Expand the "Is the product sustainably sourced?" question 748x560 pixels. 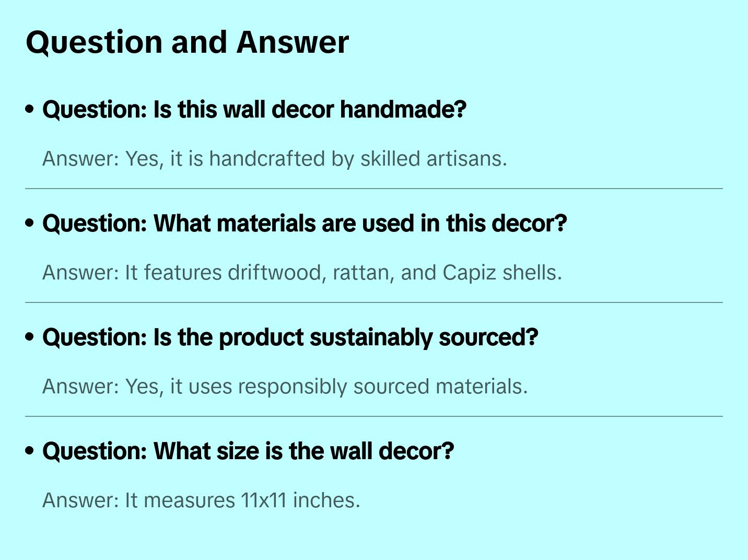click(290, 337)
